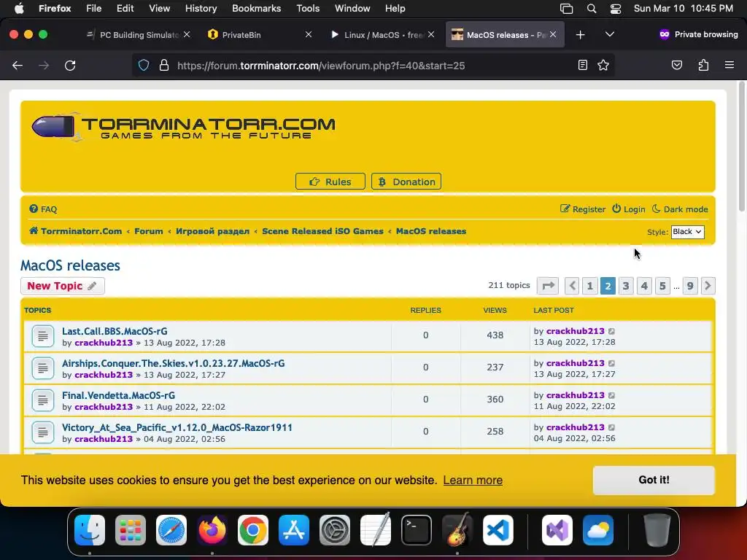Open the Register link
The width and height of the screenshot is (747, 560).
583,209
